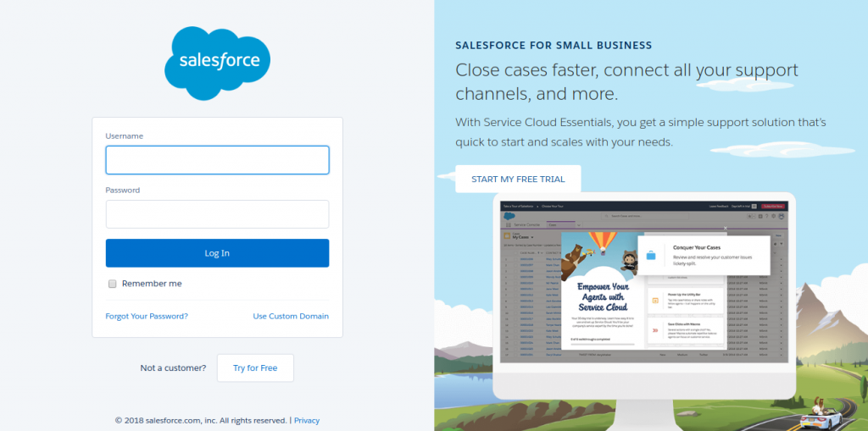Screen dimensions: 868x431
Task: Enable the Remember me checkbox
Action: coord(113,284)
